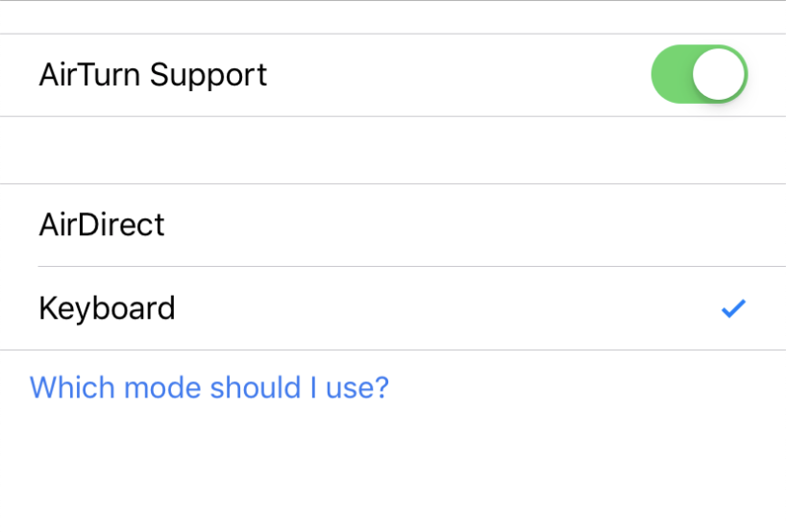Click the empty right side of the AirDirect row
The width and height of the screenshot is (786, 532).
(x=625, y=225)
